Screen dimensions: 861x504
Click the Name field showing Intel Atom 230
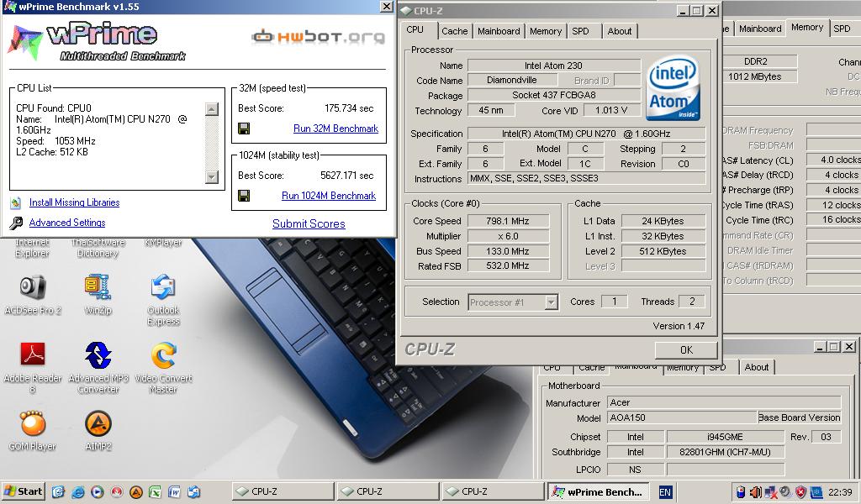click(x=553, y=66)
